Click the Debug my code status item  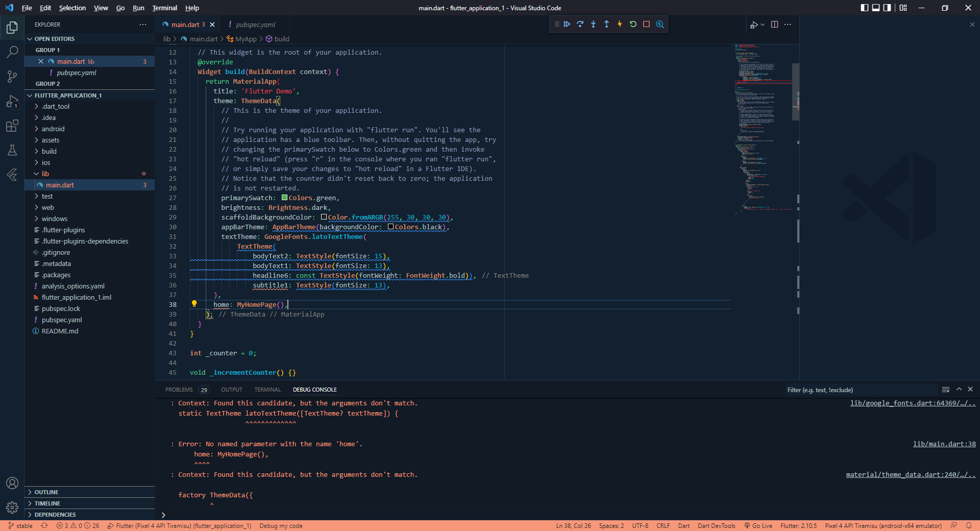click(281, 525)
